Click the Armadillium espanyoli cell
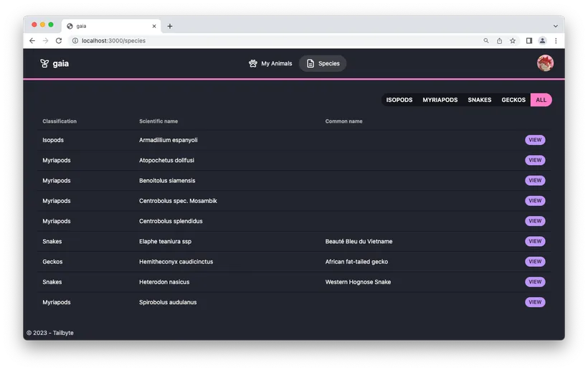This screenshot has height=371, width=588. coord(169,140)
